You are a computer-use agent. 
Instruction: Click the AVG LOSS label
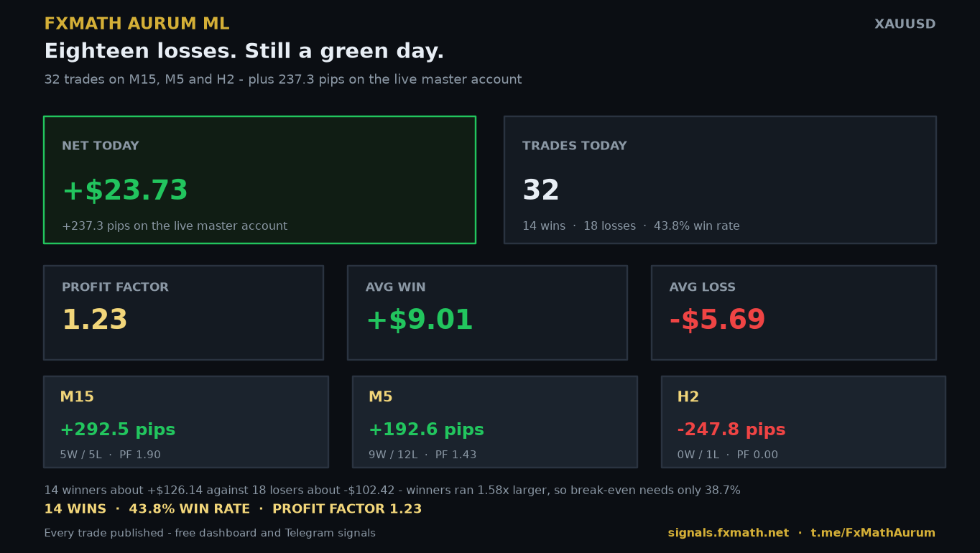coord(702,287)
